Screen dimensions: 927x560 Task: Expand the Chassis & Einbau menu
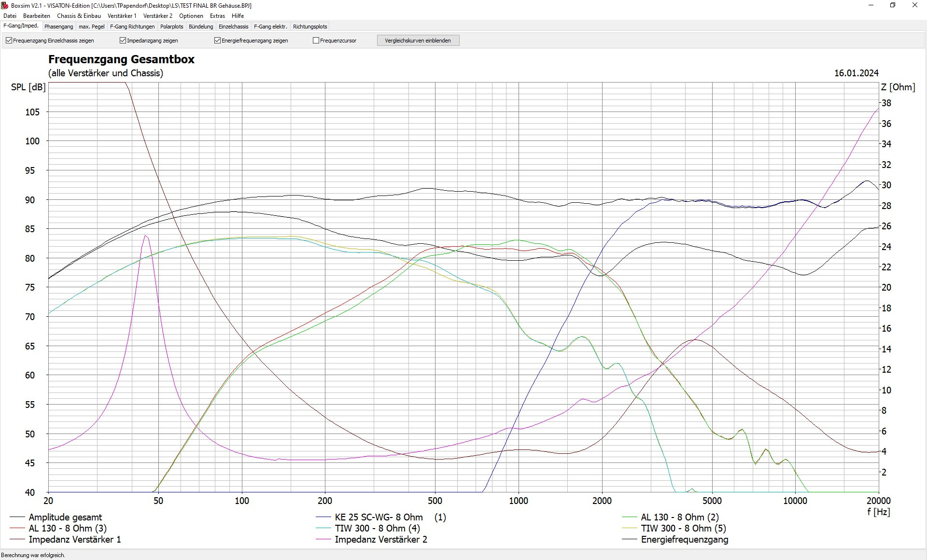tap(79, 16)
